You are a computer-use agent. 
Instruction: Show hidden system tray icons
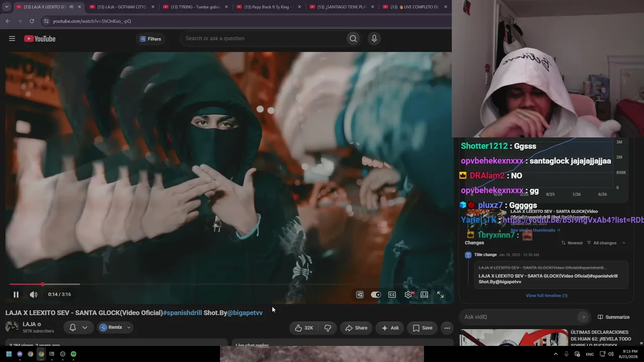point(555,354)
